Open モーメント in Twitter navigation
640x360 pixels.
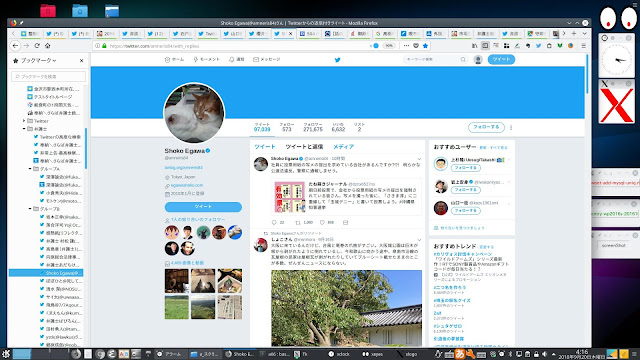tap(207, 60)
